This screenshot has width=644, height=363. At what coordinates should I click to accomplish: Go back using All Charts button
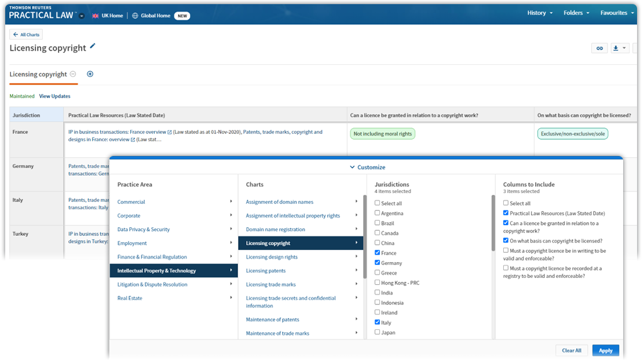pyautogui.click(x=26, y=35)
